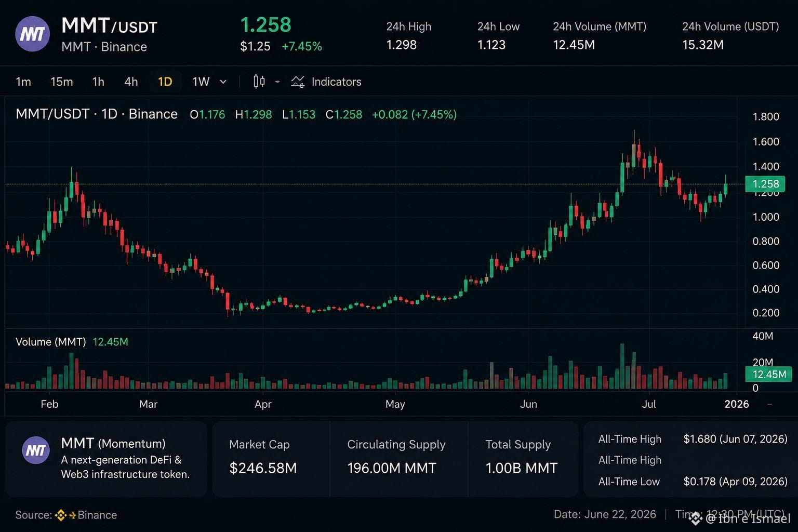The height and width of the screenshot is (532, 798).
Task: Choose the 1W timeframe
Action: click(x=201, y=82)
